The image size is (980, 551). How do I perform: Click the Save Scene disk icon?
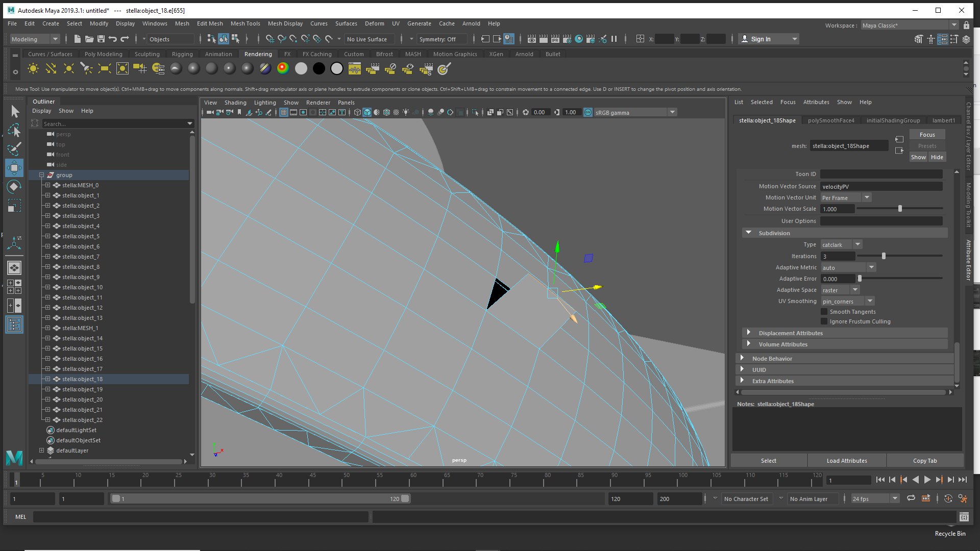pyautogui.click(x=101, y=39)
